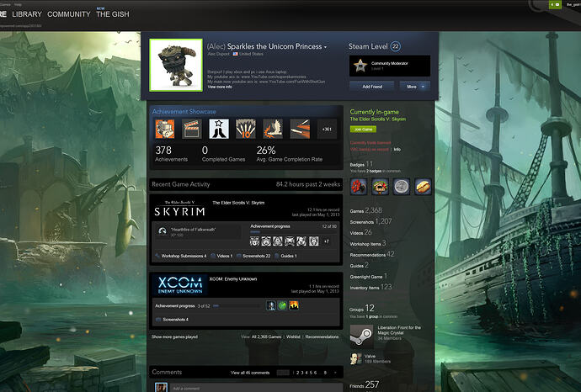This screenshot has height=392, width=581.
Task: Open the clapperboard achievement icon
Action: 192,129
